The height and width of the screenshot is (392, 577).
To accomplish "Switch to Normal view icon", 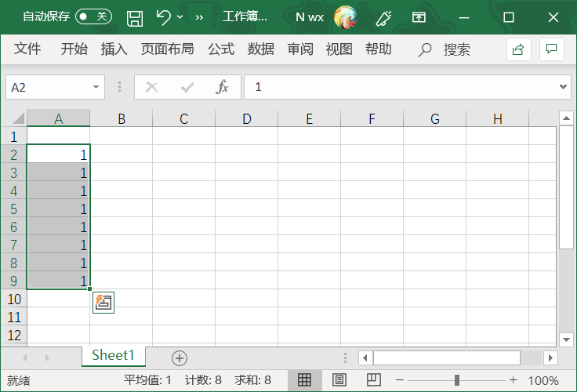I will click(304, 380).
